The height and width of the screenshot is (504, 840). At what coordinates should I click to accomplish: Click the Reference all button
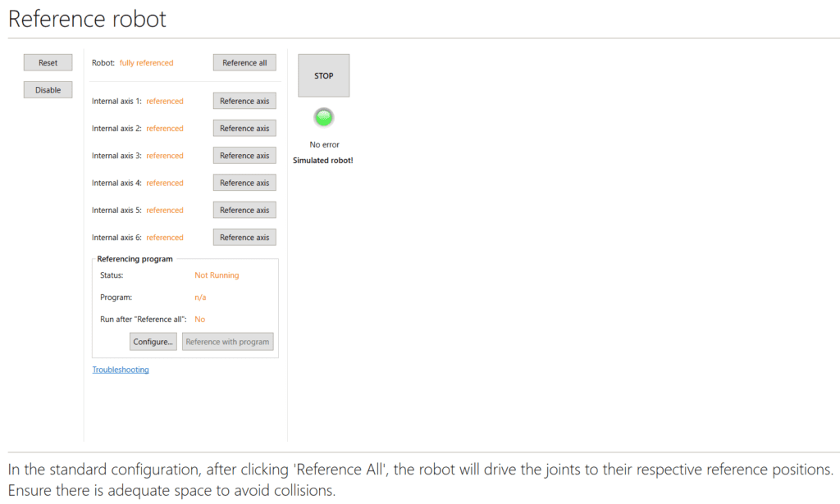(244, 63)
